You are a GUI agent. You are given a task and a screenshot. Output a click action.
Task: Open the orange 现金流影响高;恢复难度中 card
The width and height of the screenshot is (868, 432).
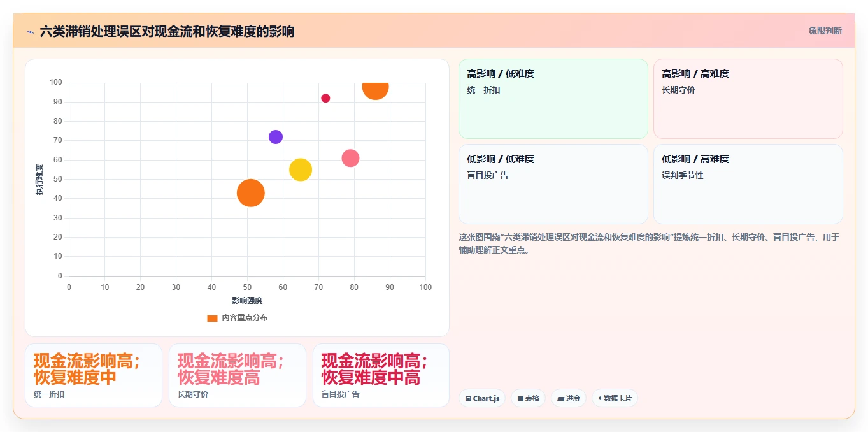(x=94, y=375)
